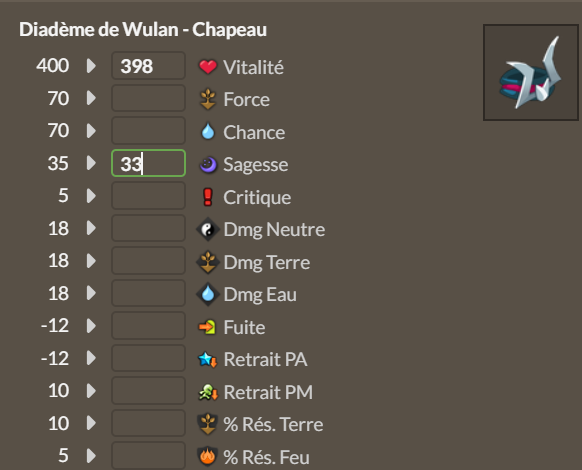Click the arrow next to 400 Vitalité
Viewport: 582px width, 470px height.
(x=91, y=66)
